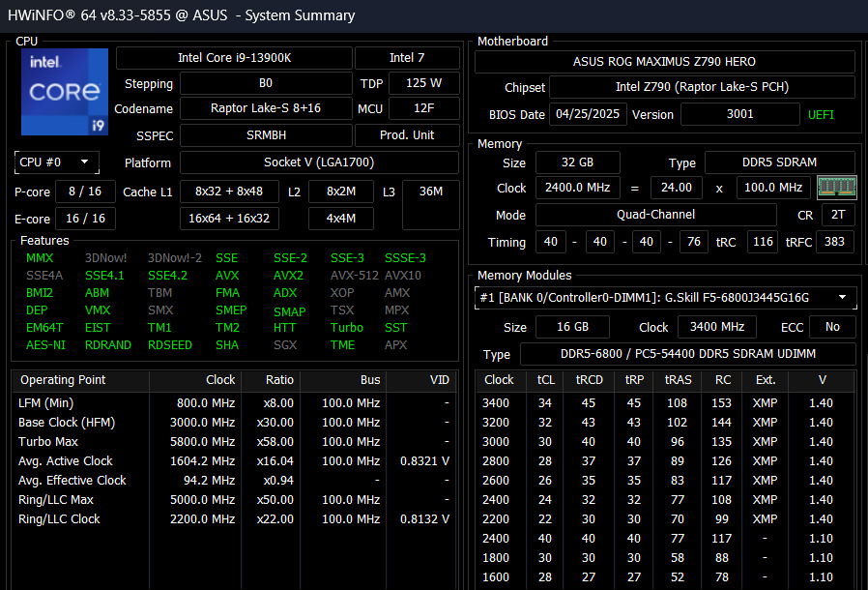This screenshot has width=868, height=590.
Task: Select the Avg. Active Clock row
Action: 234,461
